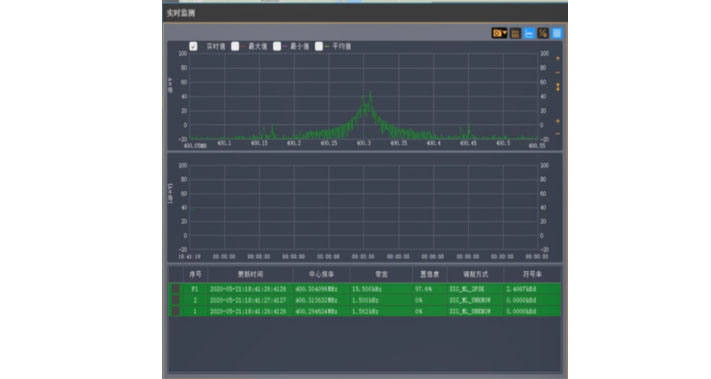Select the row with 400.313632MHz frequency
The image size is (711, 379).
365,300
